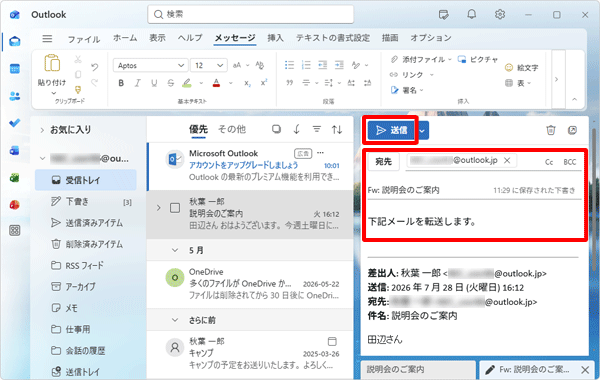The width and height of the screenshot is (600, 380).
Task: Toggle Strikethrough formatting
Action: pyautogui.click(x=171, y=83)
